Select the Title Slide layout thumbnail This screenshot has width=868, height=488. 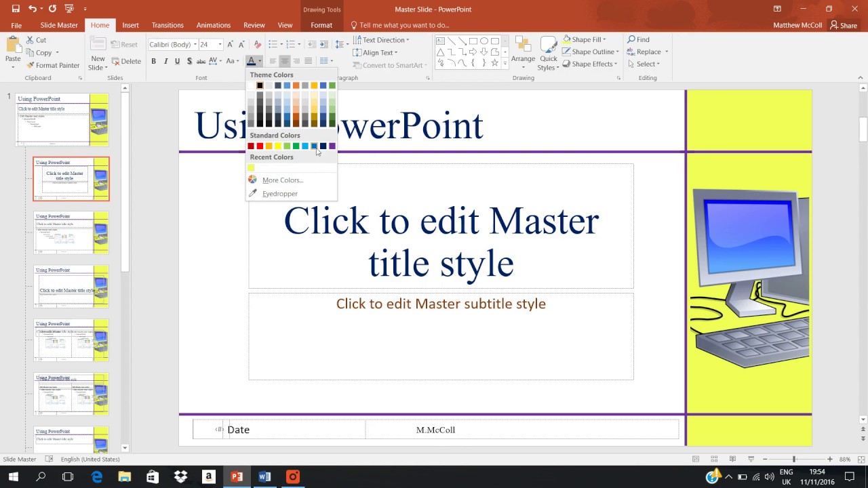coord(71,179)
